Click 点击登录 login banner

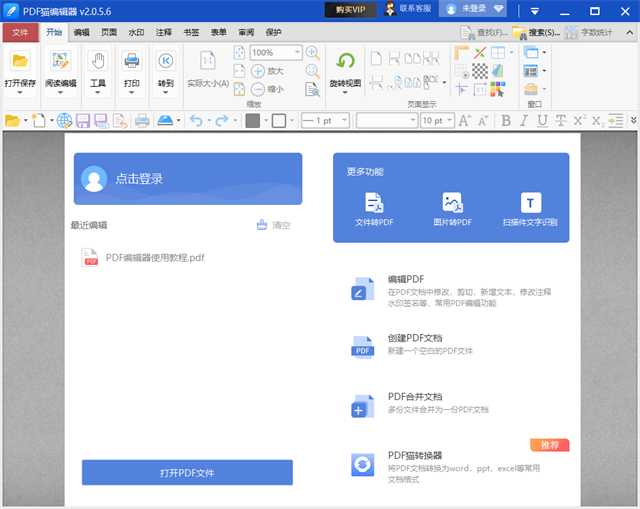(188, 179)
